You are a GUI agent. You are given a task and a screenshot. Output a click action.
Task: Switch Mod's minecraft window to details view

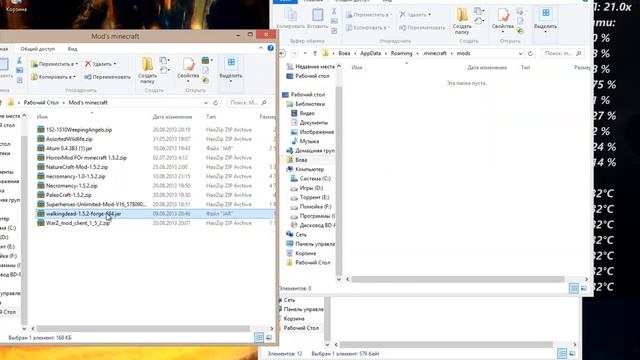259,337
